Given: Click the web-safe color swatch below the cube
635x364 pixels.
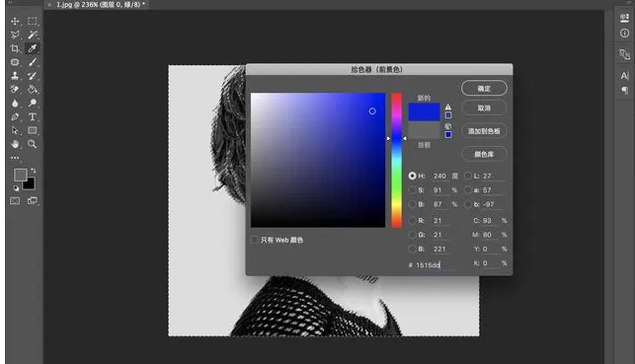Looking at the screenshot, I should click(x=448, y=135).
